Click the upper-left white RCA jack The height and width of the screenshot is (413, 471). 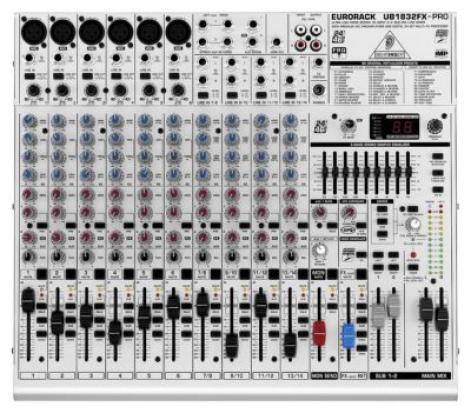[x=301, y=31]
